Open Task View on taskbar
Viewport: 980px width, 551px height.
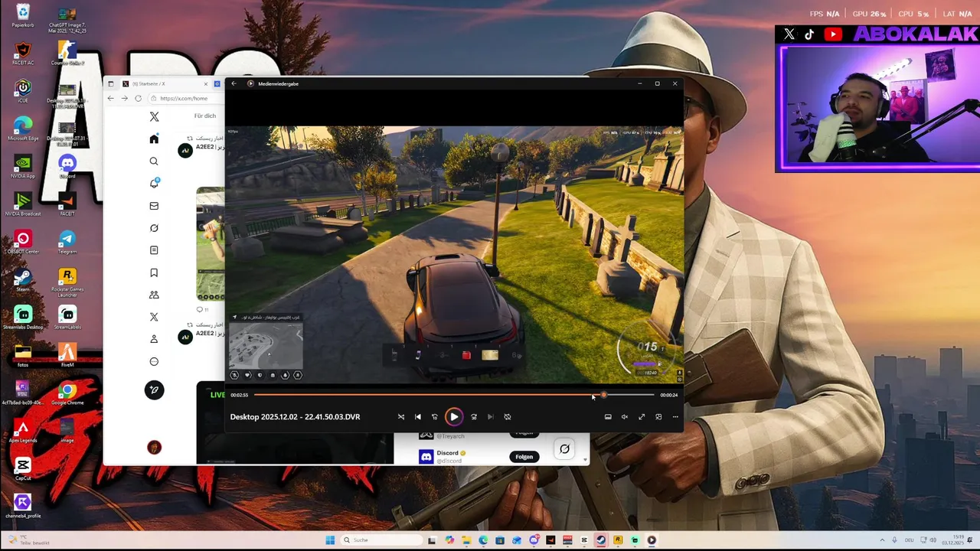(433, 540)
